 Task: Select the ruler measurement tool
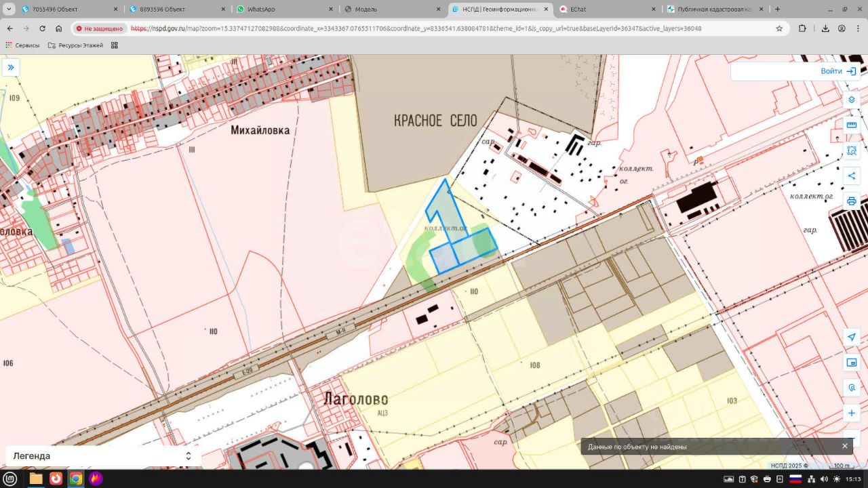(852, 125)
